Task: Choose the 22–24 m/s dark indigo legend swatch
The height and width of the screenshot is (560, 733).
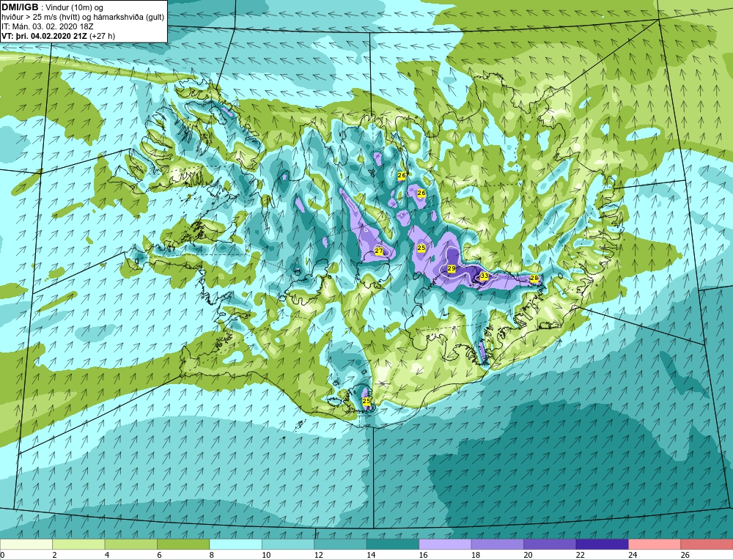Action: (602, 544)
